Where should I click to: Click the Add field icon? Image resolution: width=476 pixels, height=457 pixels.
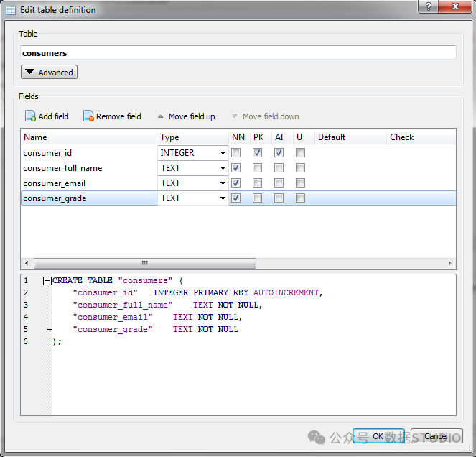click(x=30, y=116)
